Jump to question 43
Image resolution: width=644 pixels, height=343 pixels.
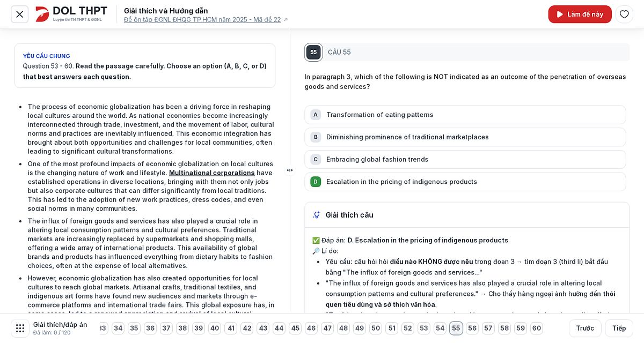[x=263, y=328]
